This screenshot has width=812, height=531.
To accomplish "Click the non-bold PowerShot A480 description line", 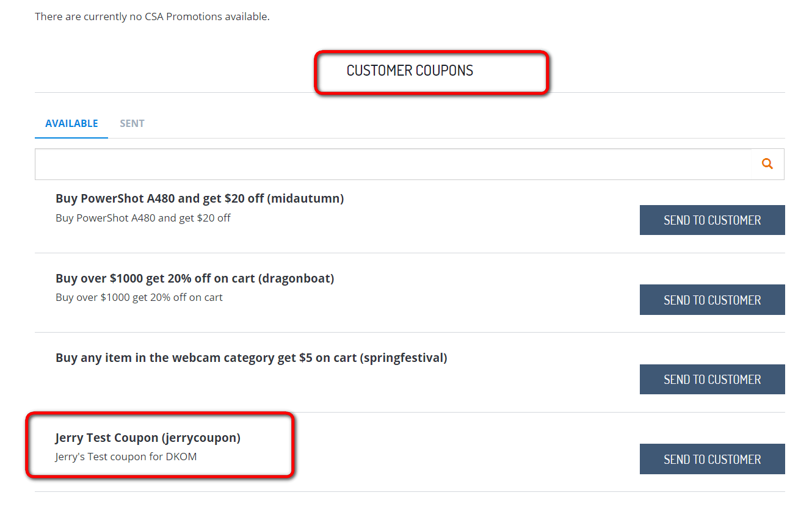I will [x=143, y=218].
